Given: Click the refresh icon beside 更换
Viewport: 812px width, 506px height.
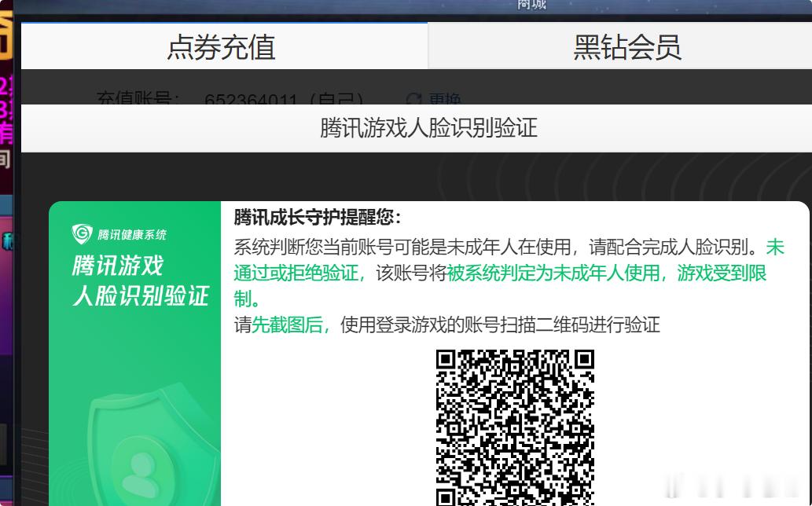Looking at the screenshot, I should point(413,99).
